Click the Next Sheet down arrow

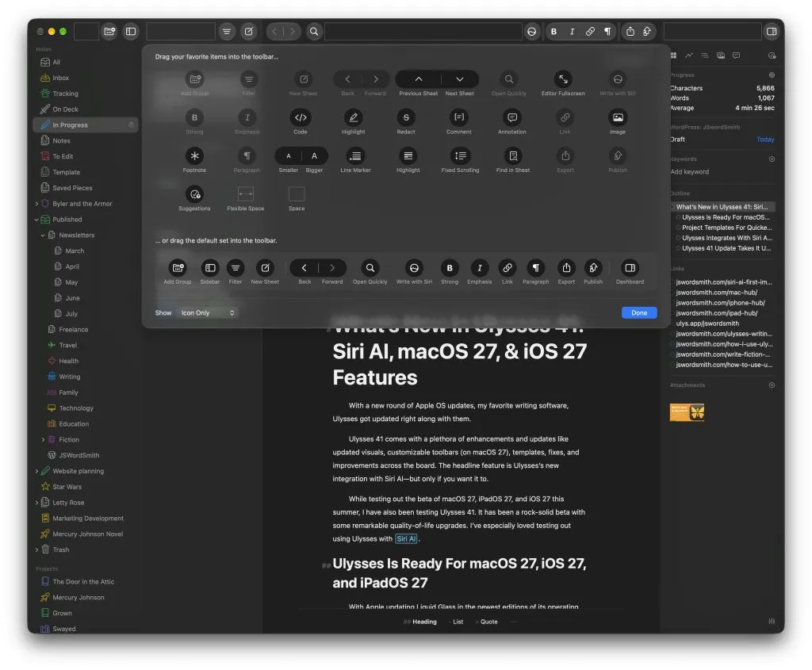coord(460,79)
